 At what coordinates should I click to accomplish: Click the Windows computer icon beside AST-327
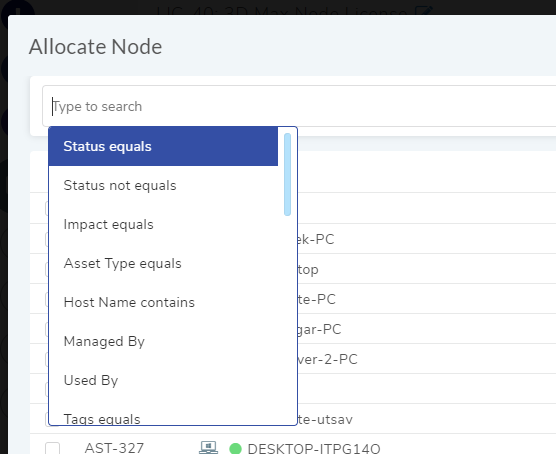tap(208, 448)
